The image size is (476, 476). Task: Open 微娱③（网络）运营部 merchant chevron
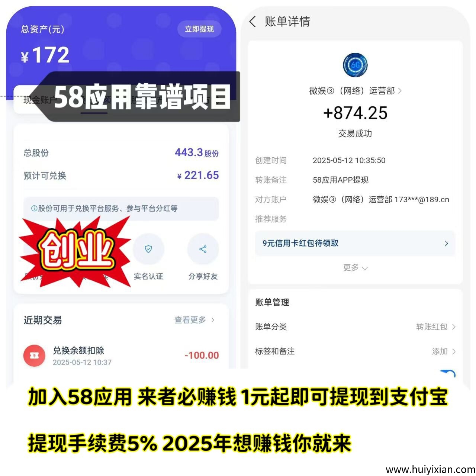tap(400, 91)
